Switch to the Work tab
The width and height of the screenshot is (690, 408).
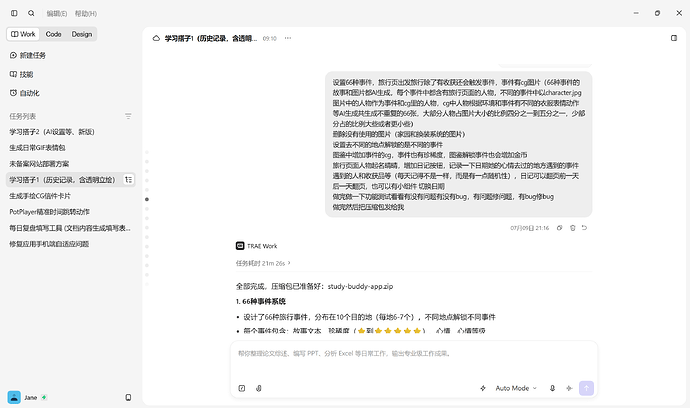pos(23,34)
